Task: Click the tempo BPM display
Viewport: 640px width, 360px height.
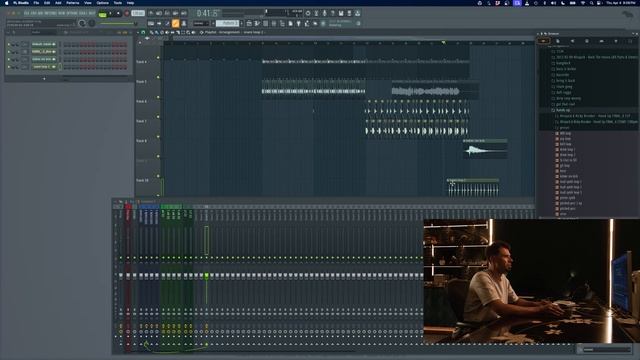Action: pos(138,13)
